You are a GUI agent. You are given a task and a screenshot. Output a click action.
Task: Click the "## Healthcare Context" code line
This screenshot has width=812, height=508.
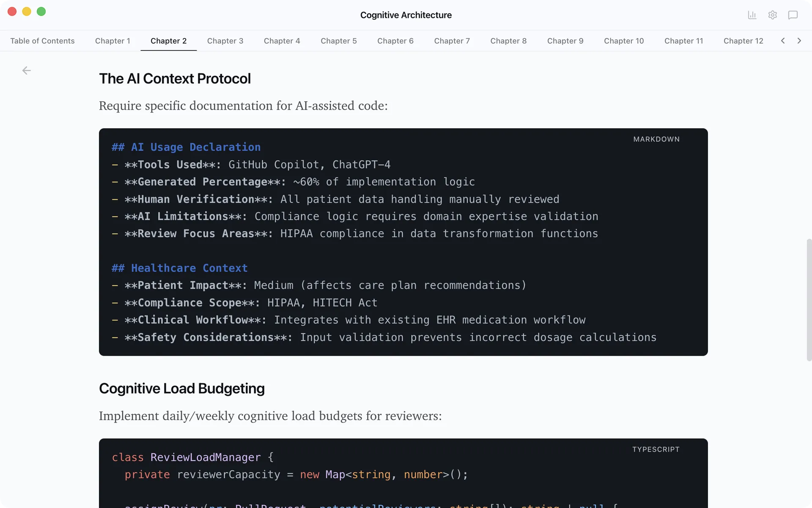180,268
